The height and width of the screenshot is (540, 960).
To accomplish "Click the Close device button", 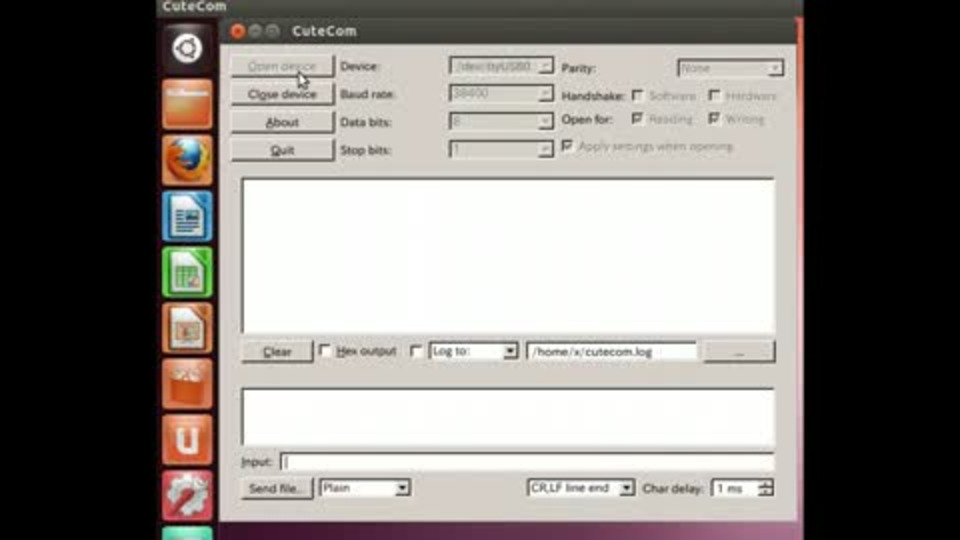I will point(282,94).
